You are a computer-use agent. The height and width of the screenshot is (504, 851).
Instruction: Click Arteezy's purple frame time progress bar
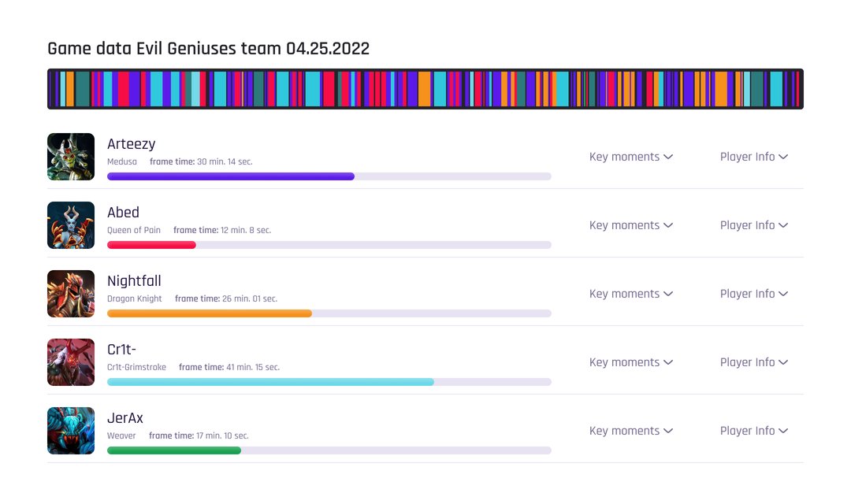(x=329, y=176)
